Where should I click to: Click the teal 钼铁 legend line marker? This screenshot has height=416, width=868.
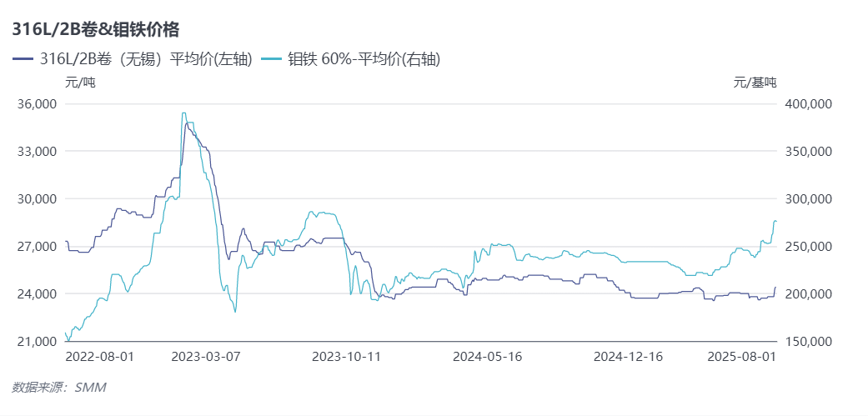(x=273, y=58)
